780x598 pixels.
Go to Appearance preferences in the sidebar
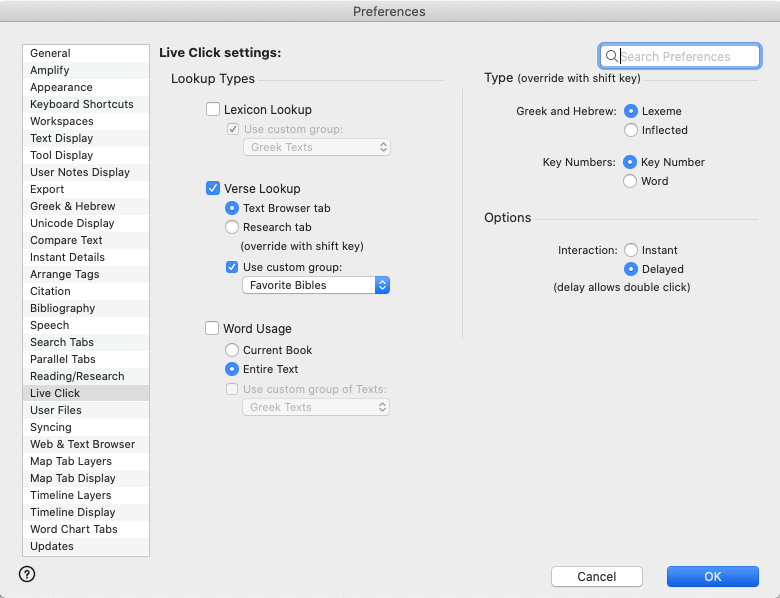tap(61, 87)
